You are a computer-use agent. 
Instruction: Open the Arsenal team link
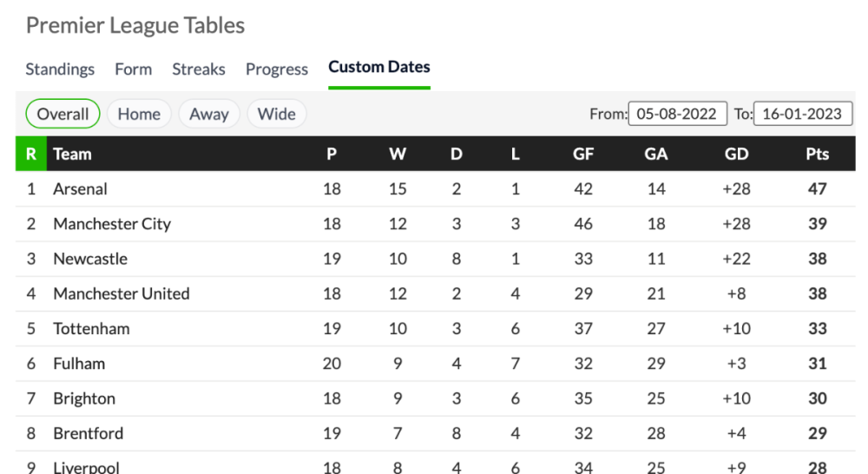pyautogui.click(x=80, y=188)
